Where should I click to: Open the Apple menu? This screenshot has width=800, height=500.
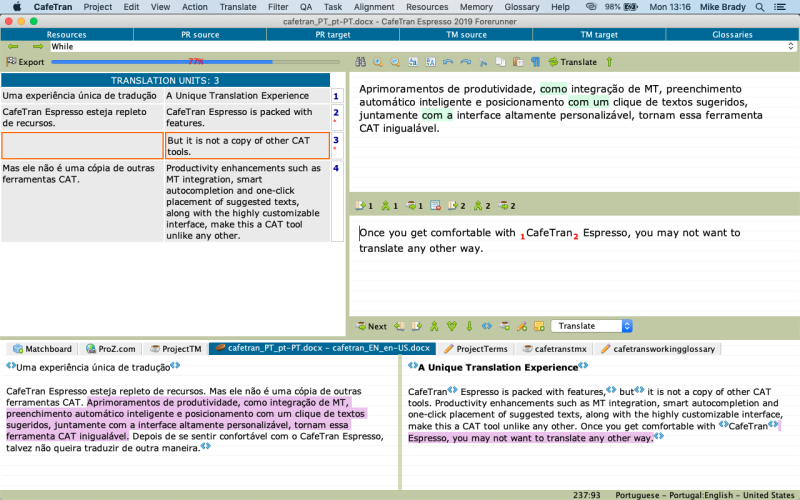click(x=16, y=7)
